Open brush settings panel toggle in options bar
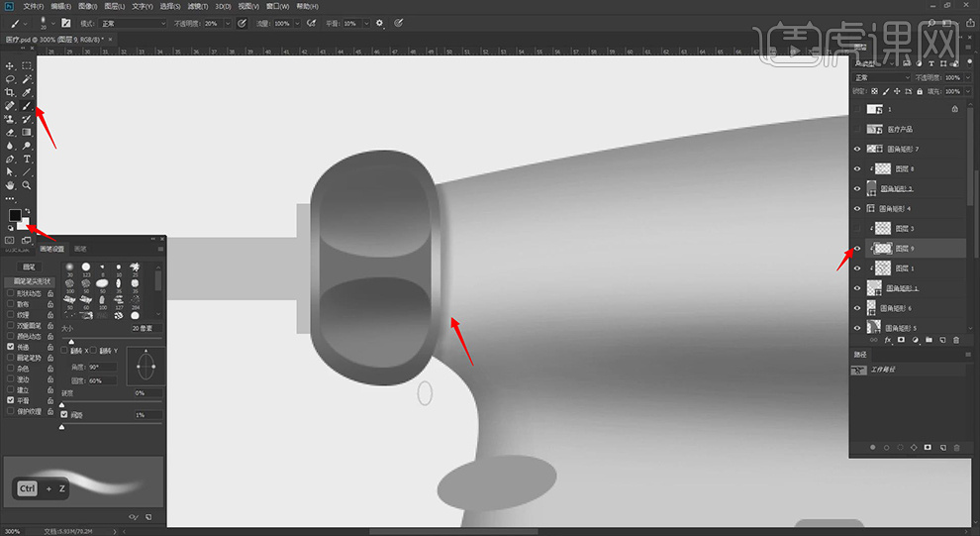The height and width of the screenshot is (536, 980). pyautogui.click(x=65, y=23)
